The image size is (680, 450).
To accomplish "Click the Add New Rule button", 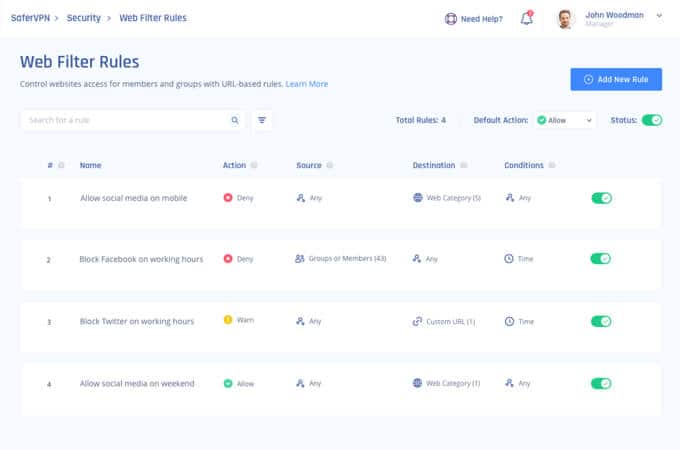I will pyautogui.click(x=616, y=79).
